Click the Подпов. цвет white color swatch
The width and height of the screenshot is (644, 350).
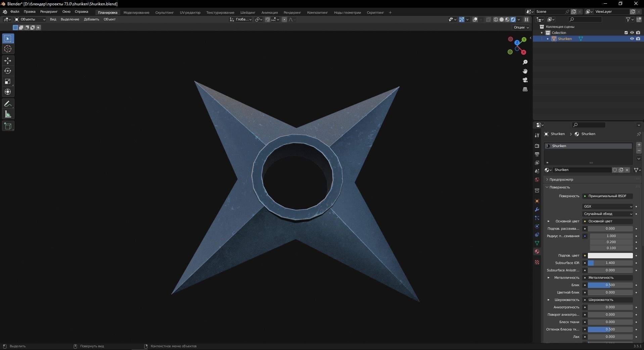[610, 256]
